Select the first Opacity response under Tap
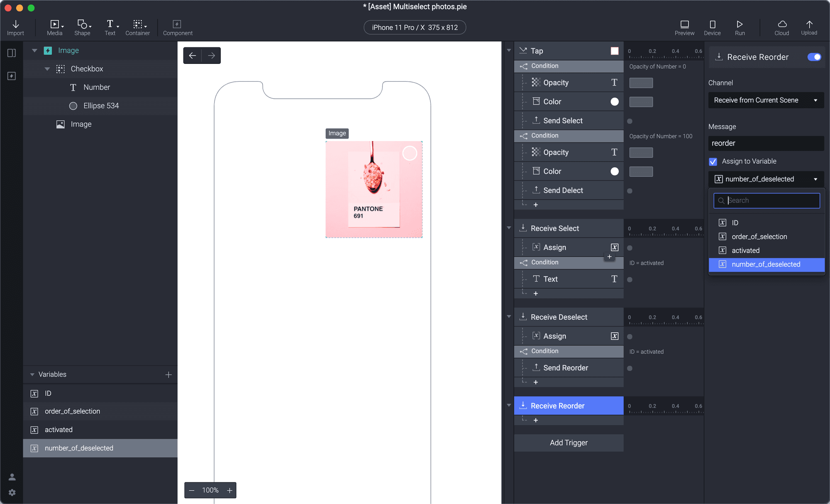The width and height of the screenshot is (830, 504). [569, 83]
